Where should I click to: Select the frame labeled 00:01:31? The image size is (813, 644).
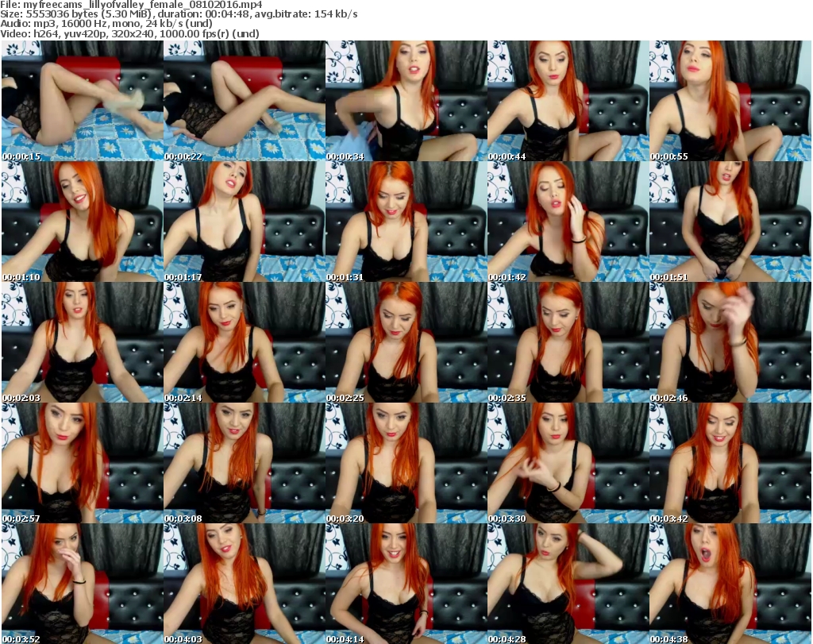point(406,222)
